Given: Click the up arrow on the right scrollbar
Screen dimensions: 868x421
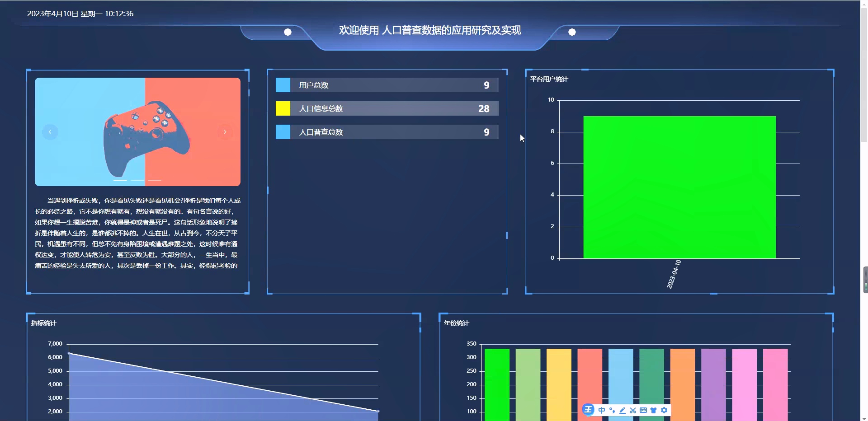Looking at the screenshot, I should point(864,4).
